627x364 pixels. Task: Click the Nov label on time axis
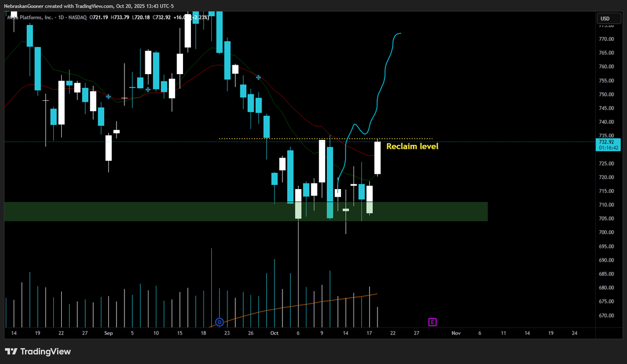coord(455,333)
